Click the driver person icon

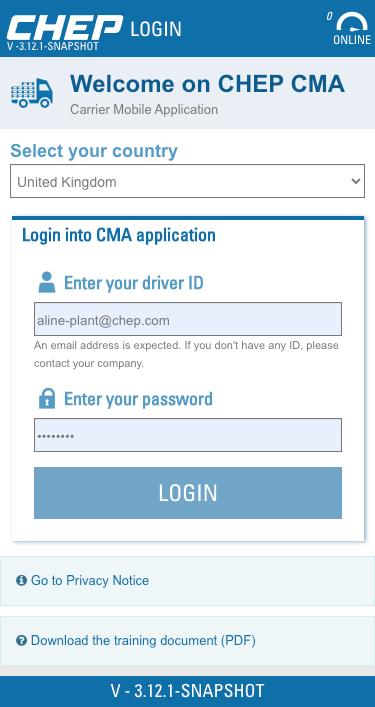pos(47,282)
